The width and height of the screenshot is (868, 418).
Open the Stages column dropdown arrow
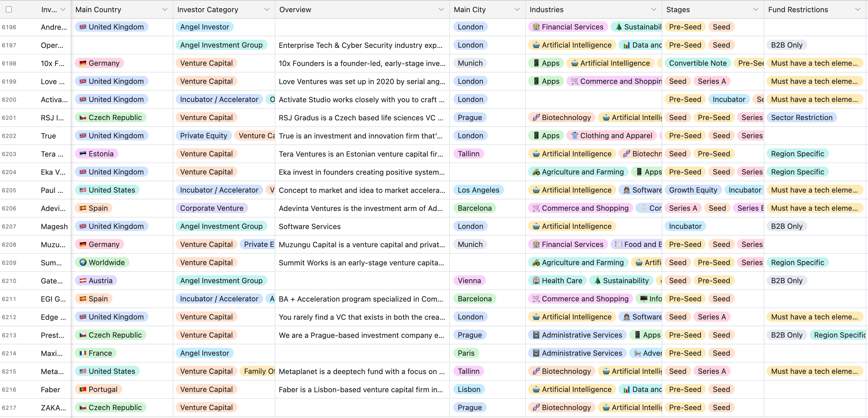click(x=756, y=9)
